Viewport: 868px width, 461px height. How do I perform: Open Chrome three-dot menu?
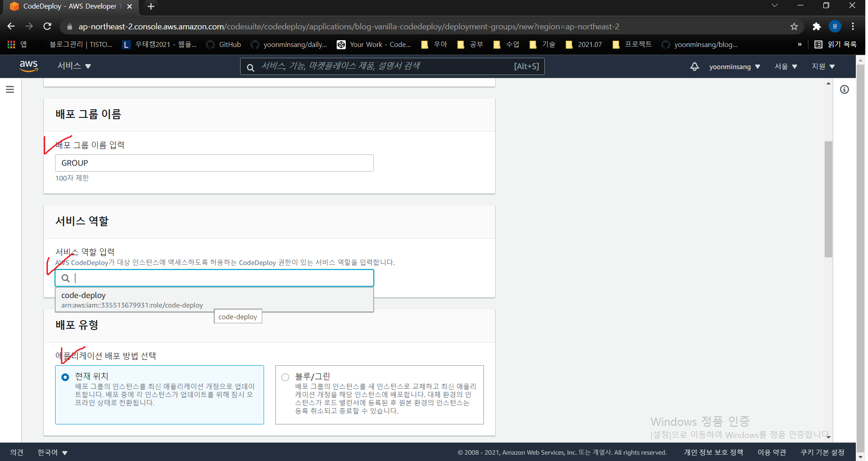pos(853,26)
